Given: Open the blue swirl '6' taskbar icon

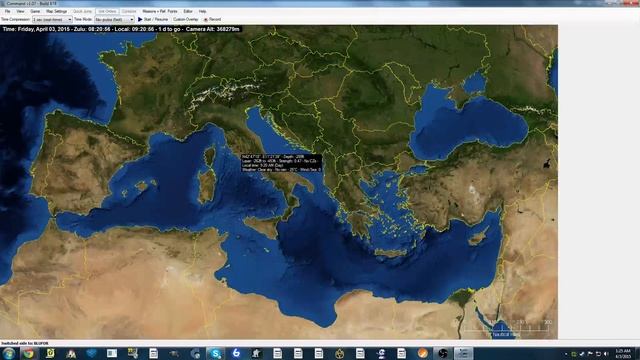Looking at the screenshot, I should [236, 353].
